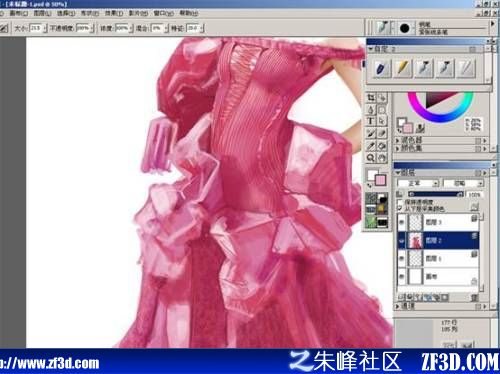Select the Dropper tool in toolbox
The image size is (500, 374).
click(371, 146)
